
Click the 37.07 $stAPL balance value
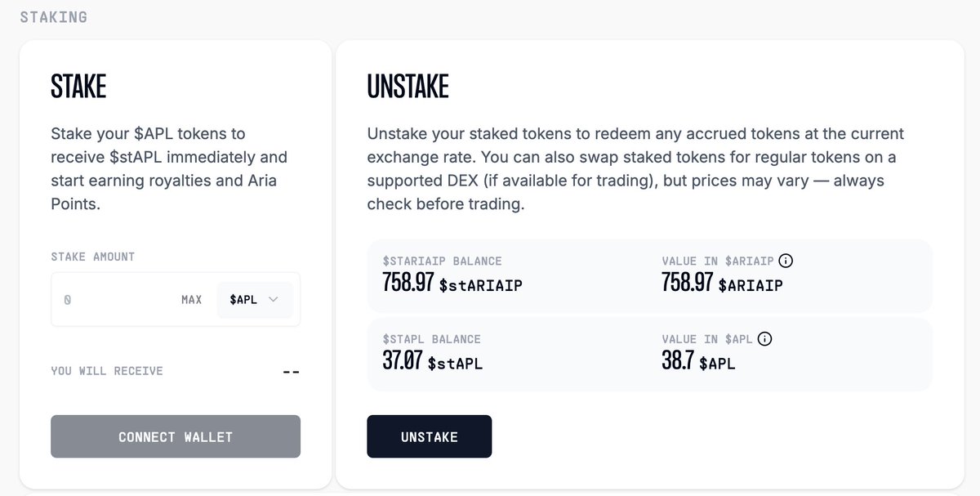tap(432, 361)
